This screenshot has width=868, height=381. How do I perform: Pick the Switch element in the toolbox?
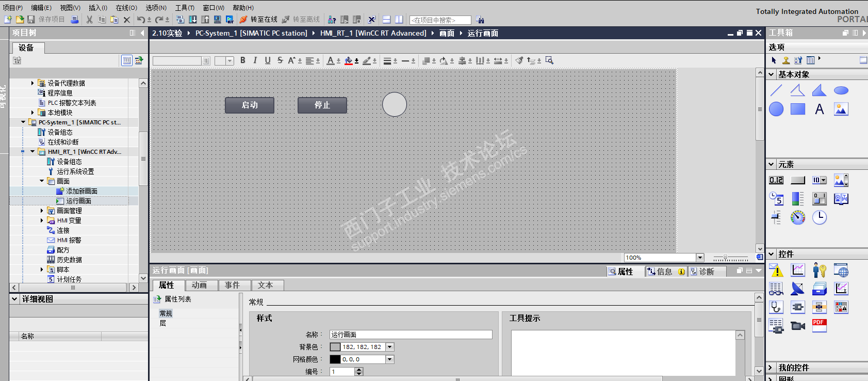pos(820,199)
